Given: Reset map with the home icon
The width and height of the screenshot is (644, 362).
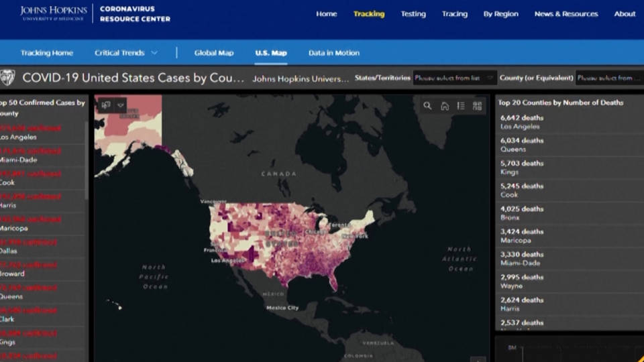Looking at the screenshot, I should [x=444, y=106].
